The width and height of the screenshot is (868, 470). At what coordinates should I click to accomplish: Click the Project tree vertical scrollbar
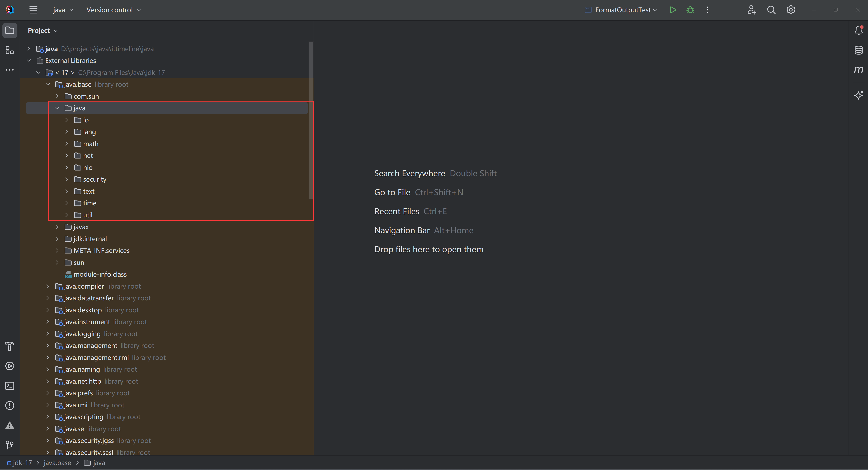pyautogui.click(x=311, y=120)
